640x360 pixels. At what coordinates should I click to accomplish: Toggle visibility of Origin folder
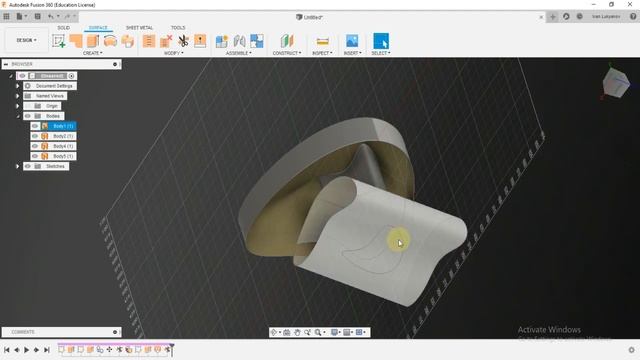[28, 106]
